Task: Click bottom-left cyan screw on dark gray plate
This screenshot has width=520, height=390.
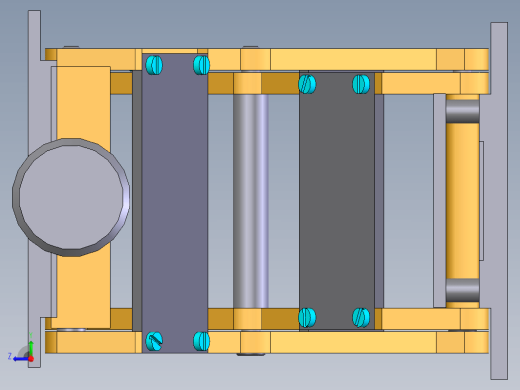Action: (307, 317)
